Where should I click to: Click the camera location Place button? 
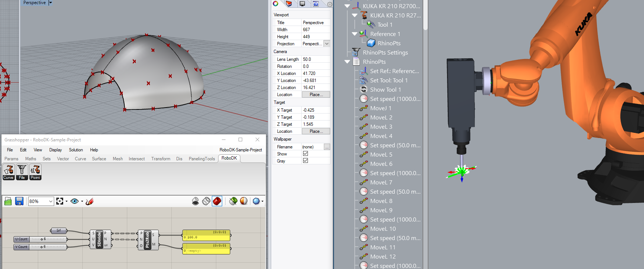316,95
